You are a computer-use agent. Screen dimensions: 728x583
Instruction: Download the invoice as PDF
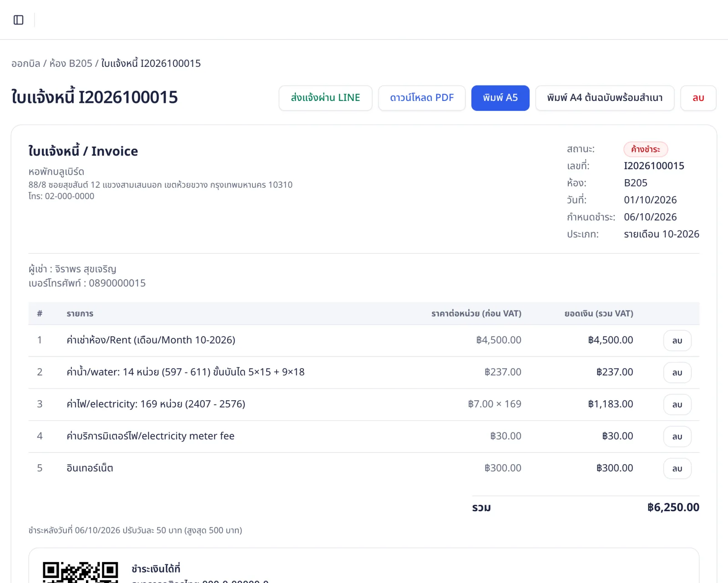[422, 98]
